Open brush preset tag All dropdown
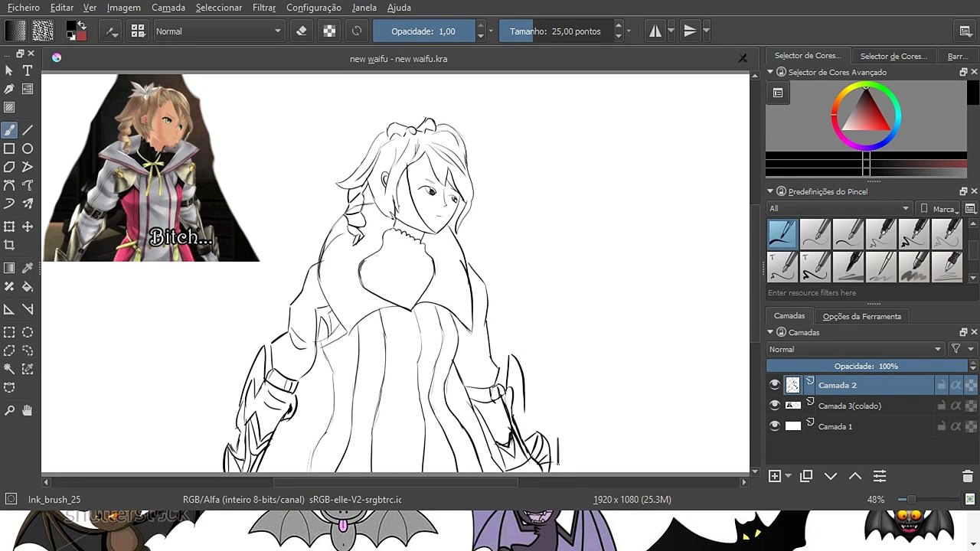This screenshot has height=551, width=980. click(x=839, y=208)
